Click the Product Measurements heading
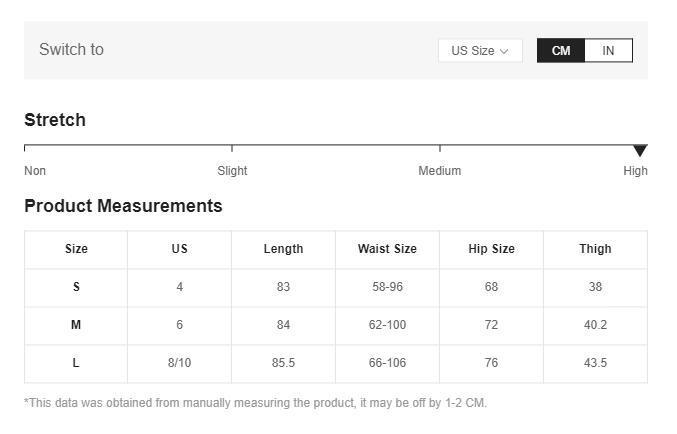 [x=123, y=206]
